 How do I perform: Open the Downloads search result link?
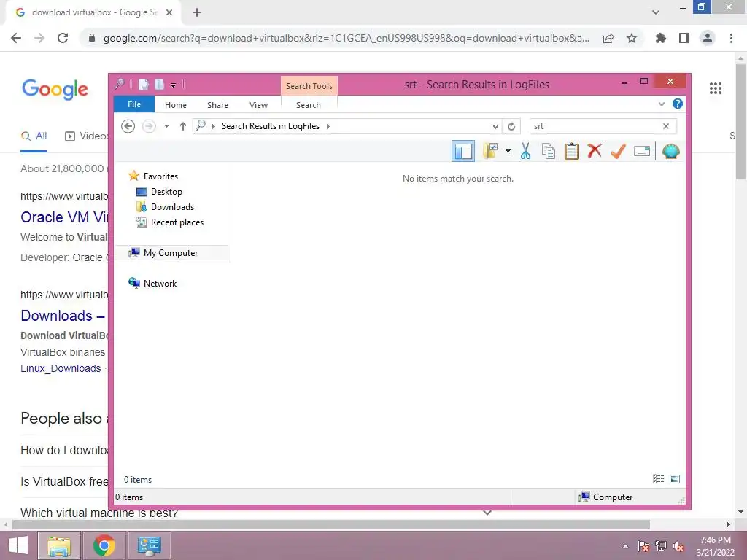click(63, 315)
